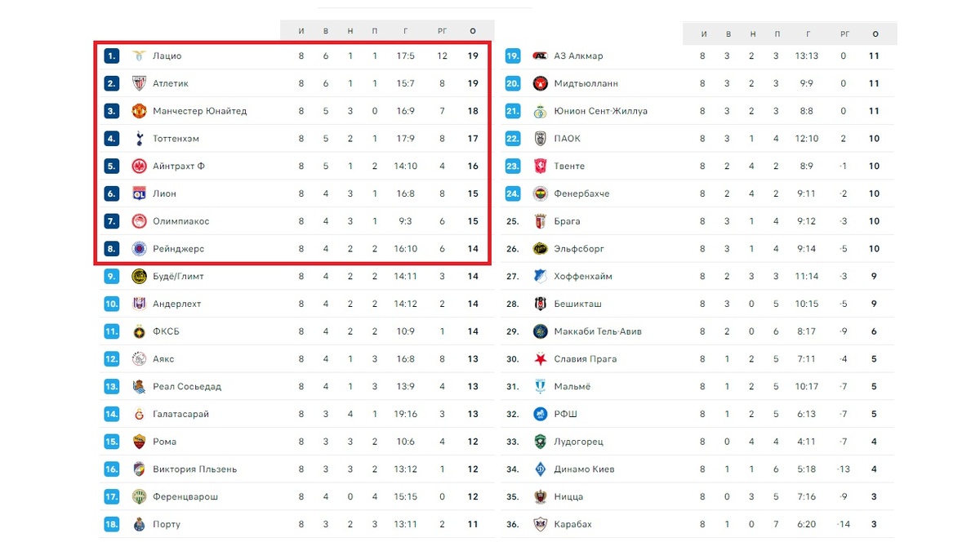Click the Dynamo Kyiv crest icon
The height and width of the screenshot is (551, 980).
(539, 469)
